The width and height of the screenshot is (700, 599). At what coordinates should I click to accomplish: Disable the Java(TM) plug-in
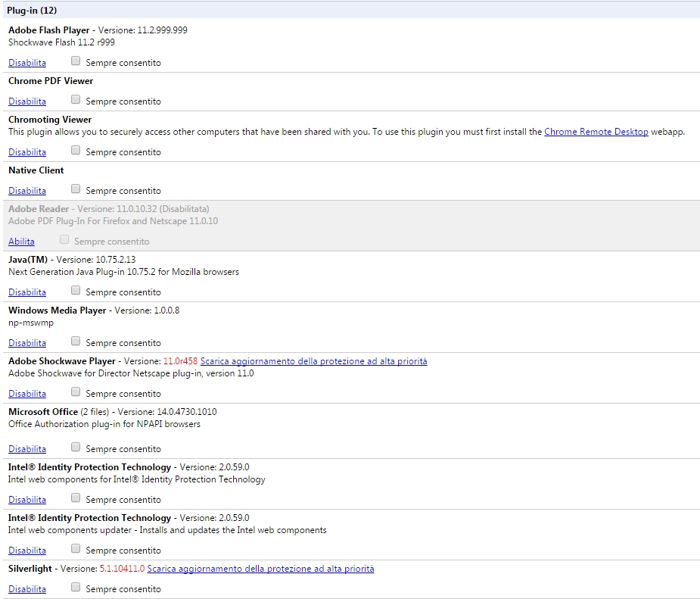pos(26,292)
